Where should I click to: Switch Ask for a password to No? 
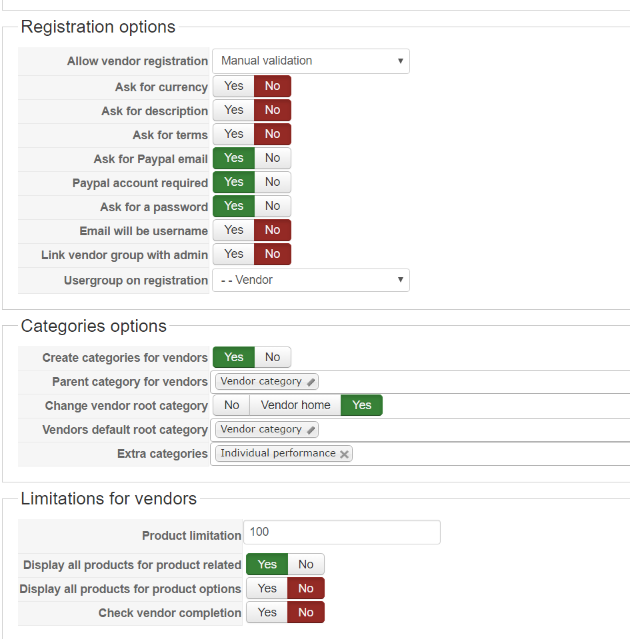(x=272, y=206)
